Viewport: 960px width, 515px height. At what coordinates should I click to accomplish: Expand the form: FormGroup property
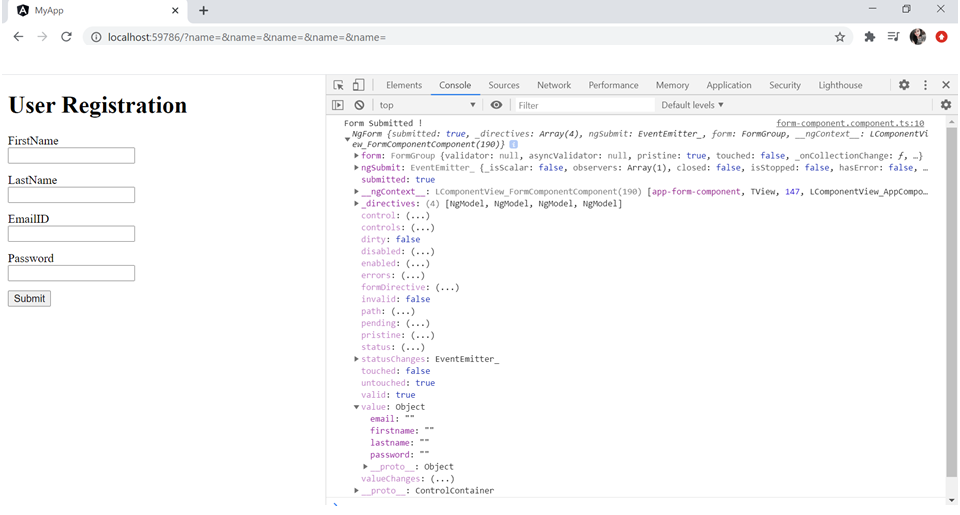click(x=357, y=156)
